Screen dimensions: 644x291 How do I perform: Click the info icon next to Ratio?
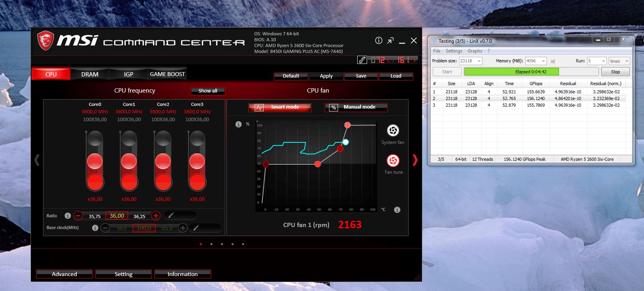pos(67,216)
